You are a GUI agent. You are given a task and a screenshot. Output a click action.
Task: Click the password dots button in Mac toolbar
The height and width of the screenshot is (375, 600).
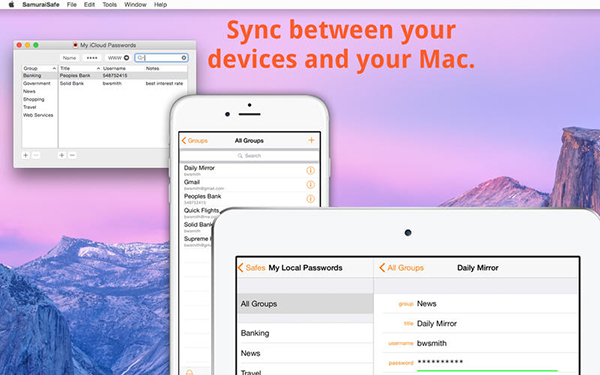pos(92,58)
